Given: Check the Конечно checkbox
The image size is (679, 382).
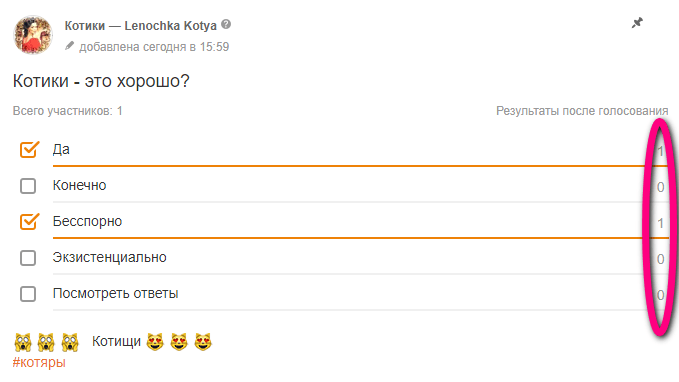Looking at the screenshot, I should [x=28, y=186].
